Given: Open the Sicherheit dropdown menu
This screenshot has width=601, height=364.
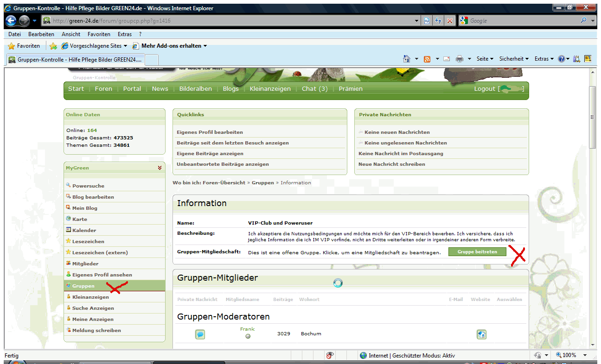Looking at the screenshot, I should (514, 59).
